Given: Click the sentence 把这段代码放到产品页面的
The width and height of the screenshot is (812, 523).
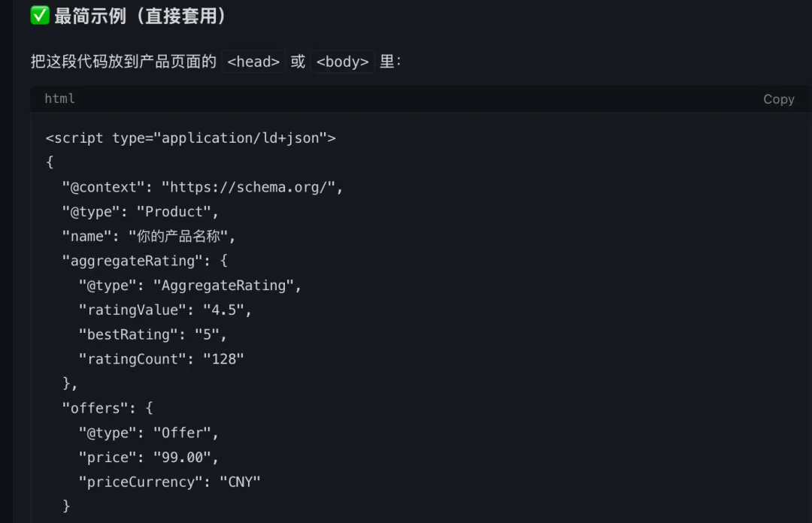Looking at the screenshot, I should (x=123, y=62).
